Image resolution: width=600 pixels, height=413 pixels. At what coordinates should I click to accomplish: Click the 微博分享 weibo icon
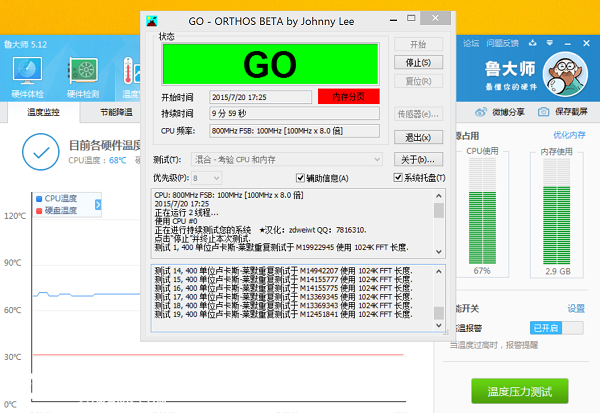pos(481,112)
